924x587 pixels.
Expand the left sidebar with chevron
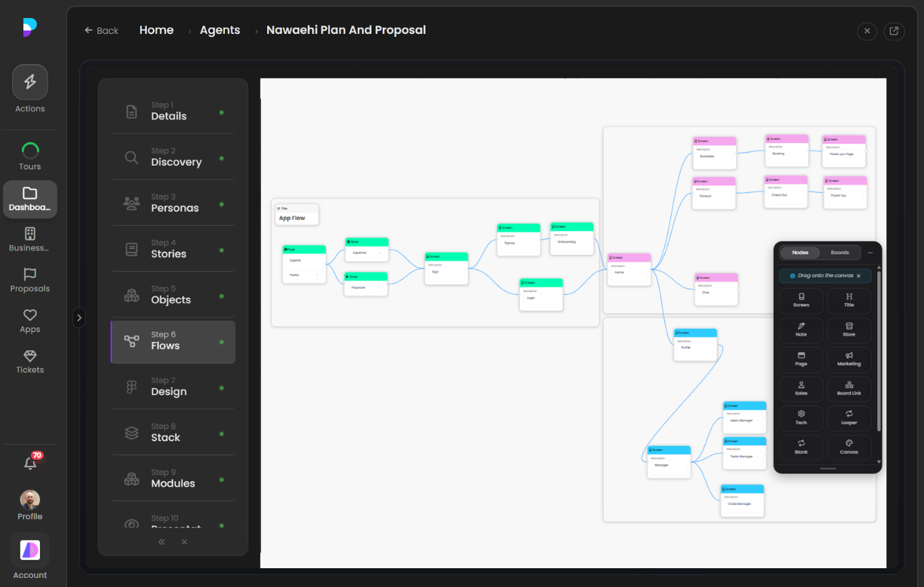coord(79,318)
